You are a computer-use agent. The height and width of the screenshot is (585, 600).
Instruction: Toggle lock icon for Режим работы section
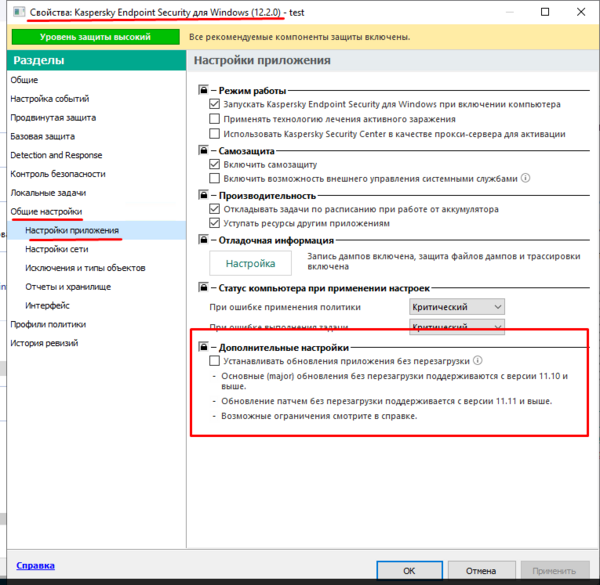coord(203,90)
